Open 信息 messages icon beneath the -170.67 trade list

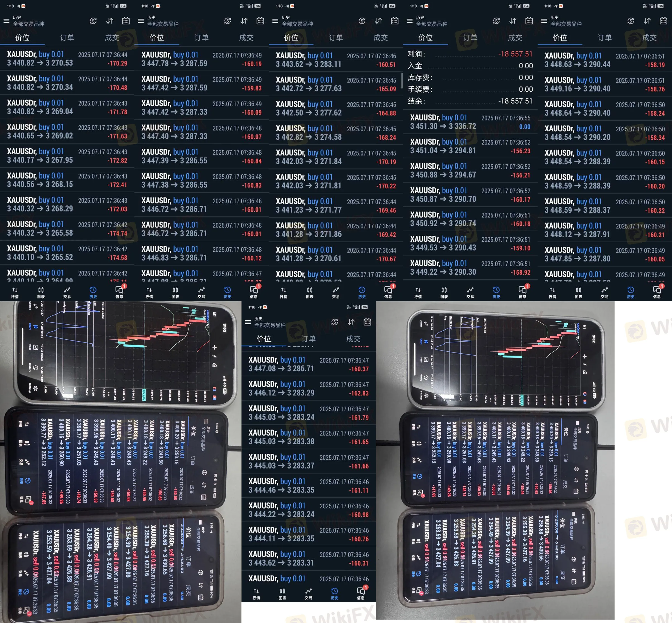388,292
